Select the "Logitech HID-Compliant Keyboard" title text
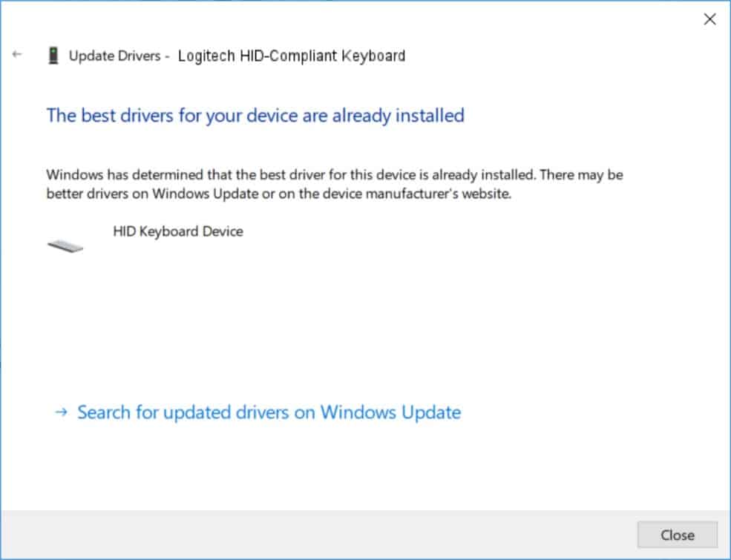 pyautogui.click(x=291, y=56)
